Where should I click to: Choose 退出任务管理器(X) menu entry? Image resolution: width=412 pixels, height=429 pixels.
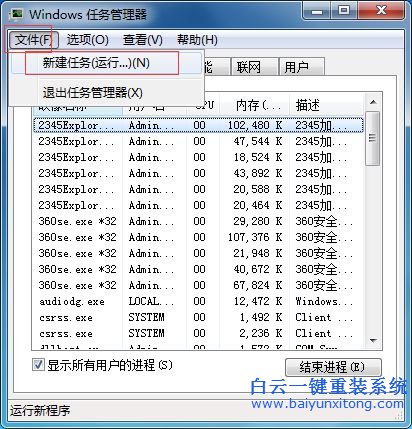107,92
